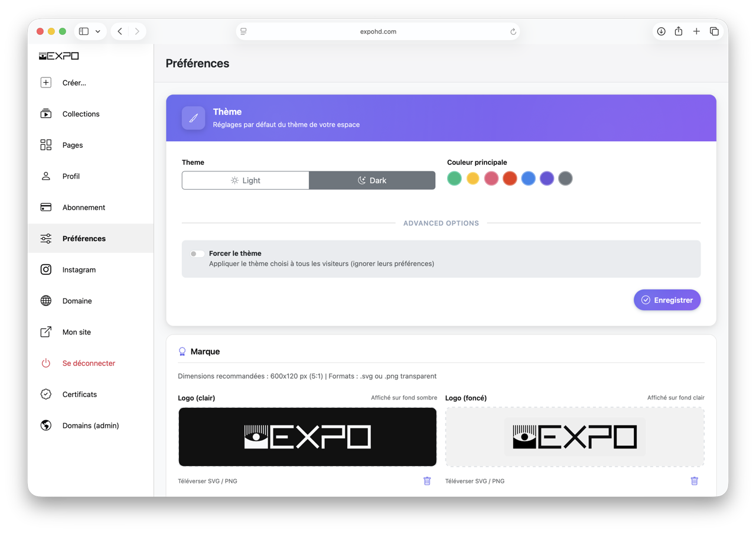
Task: Expand the Safari sidebar dropdown chevron
Action: [98, 31]
